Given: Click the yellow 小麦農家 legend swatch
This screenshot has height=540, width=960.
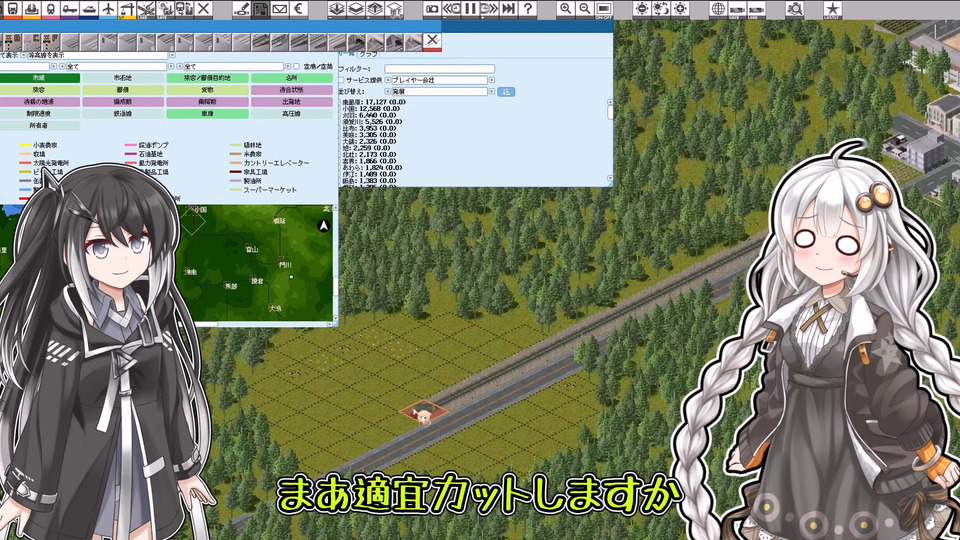Looking at the screenshot, I should coord(25,145).
